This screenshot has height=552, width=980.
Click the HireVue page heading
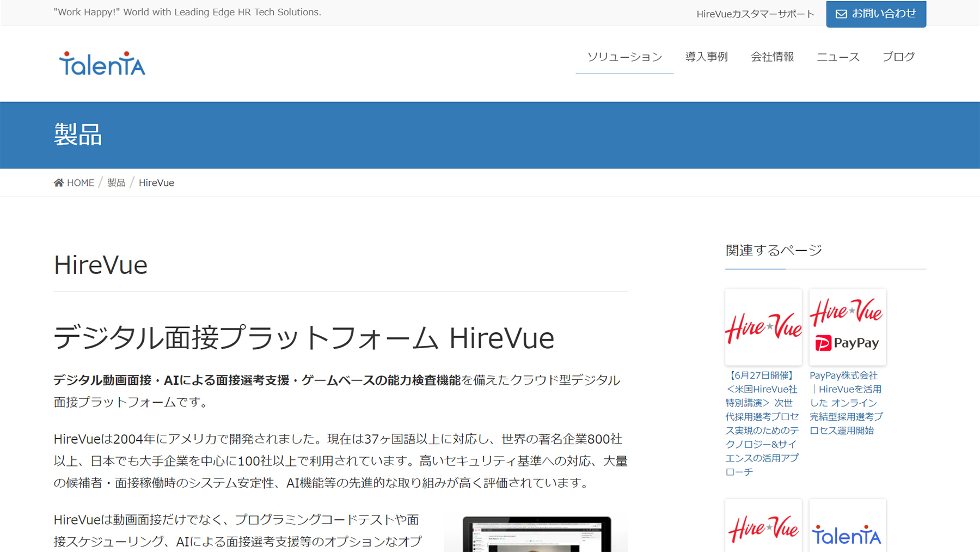tap(101, 265)
